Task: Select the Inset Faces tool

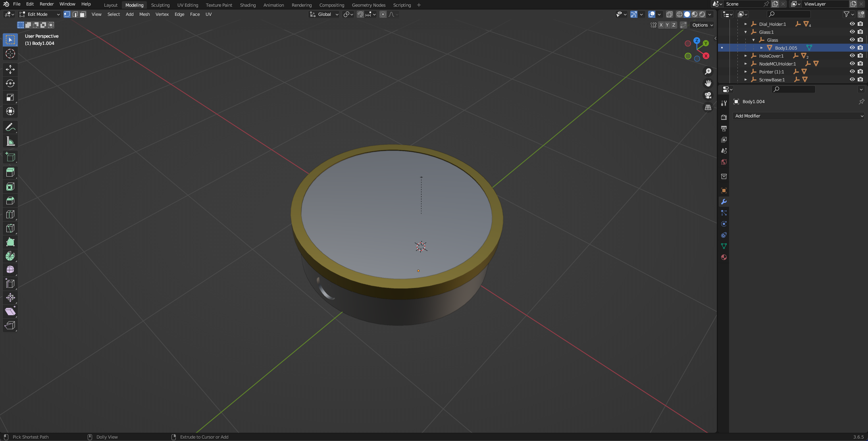Action: (10, 187)
